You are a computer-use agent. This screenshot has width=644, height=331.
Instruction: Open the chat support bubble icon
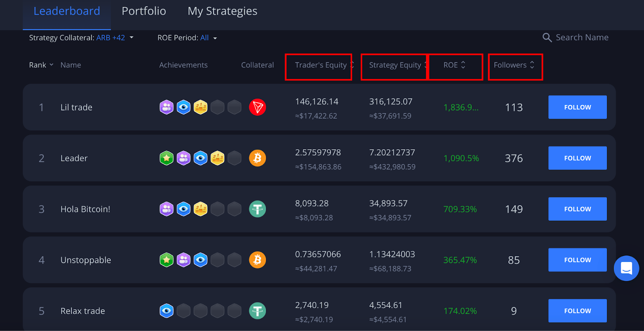point(626,268)
